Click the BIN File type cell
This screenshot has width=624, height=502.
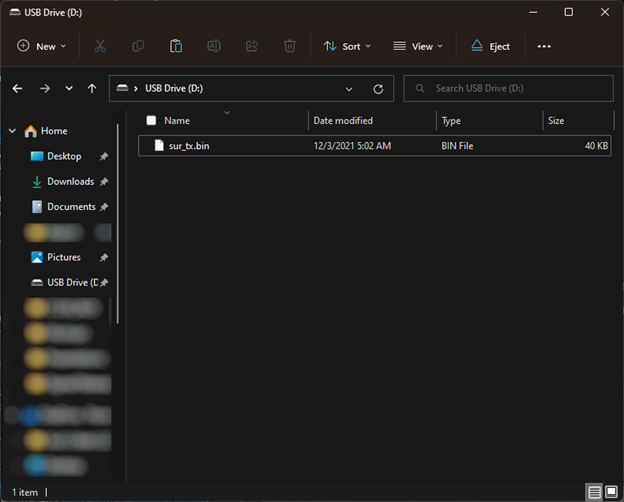pos(457,146)
